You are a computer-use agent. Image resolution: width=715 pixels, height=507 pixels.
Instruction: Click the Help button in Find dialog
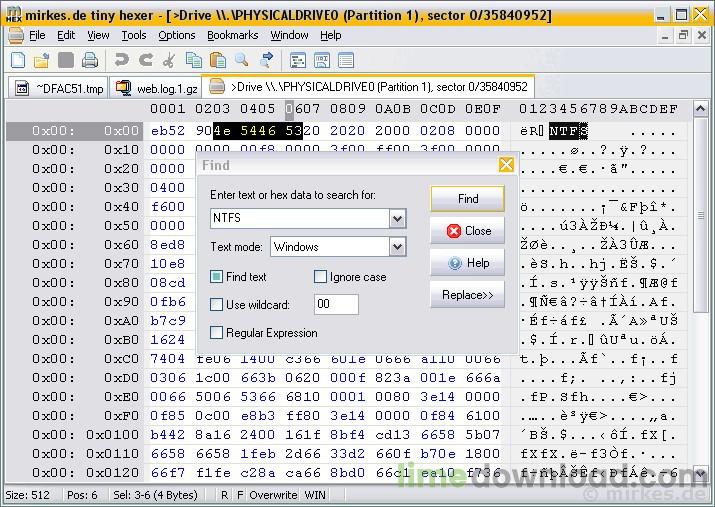point(467,263)
